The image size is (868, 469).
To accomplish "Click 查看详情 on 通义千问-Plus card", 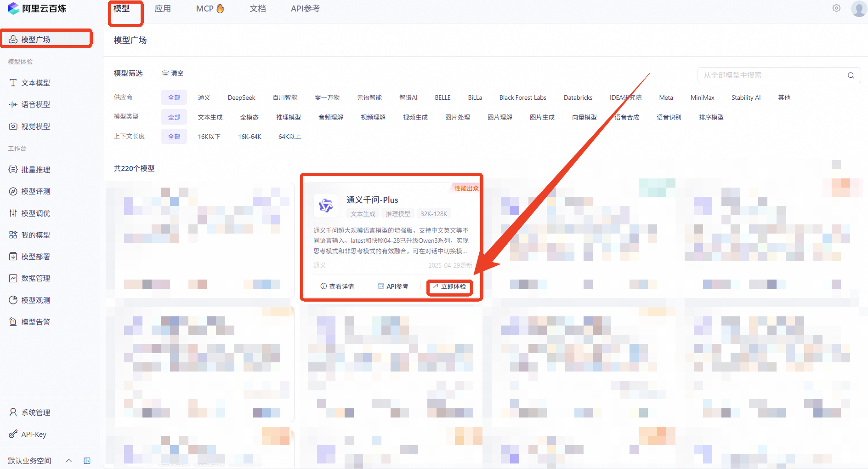I will pyautogui.click(x=337, y=286).
